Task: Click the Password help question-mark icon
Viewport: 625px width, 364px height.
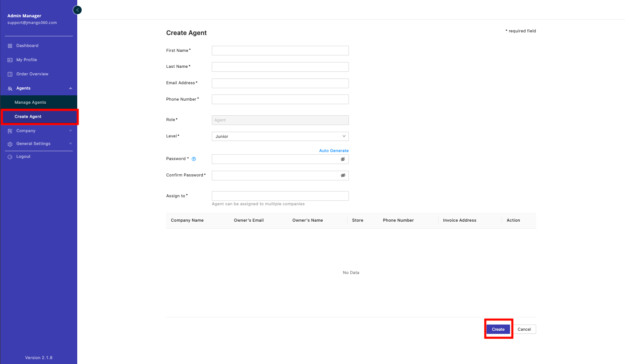Action: 194,159
